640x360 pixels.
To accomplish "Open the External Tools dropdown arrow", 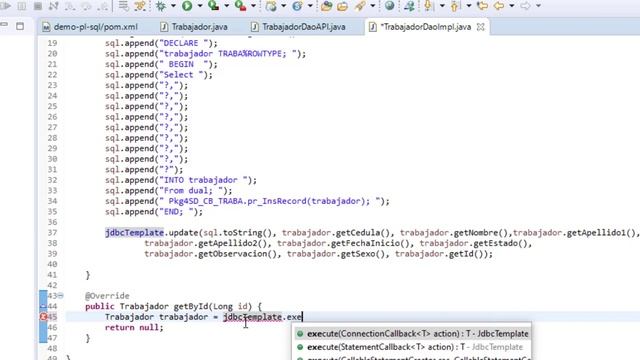I will pyautogui.click(x=253, y=6).
